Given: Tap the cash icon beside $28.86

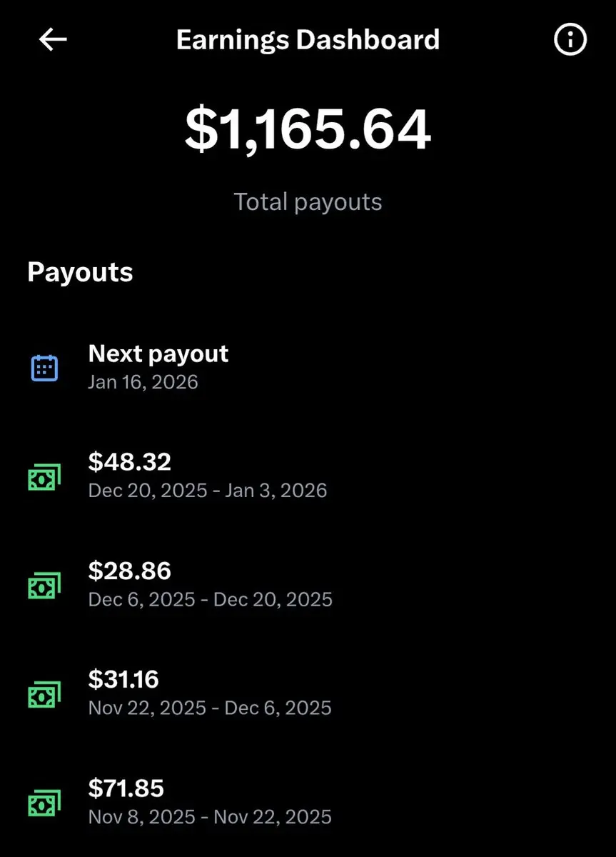Looking at the screenshot, I should pos(44,585).
